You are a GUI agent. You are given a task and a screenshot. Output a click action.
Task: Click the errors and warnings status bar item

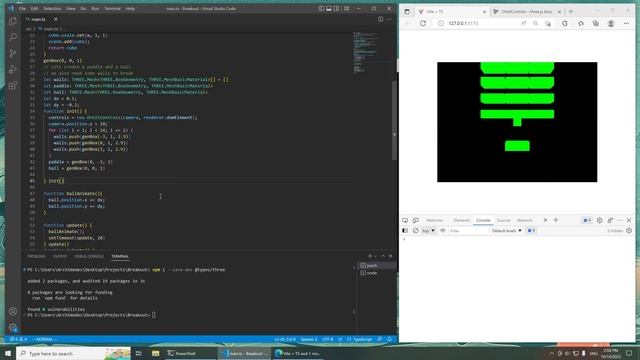18,339
